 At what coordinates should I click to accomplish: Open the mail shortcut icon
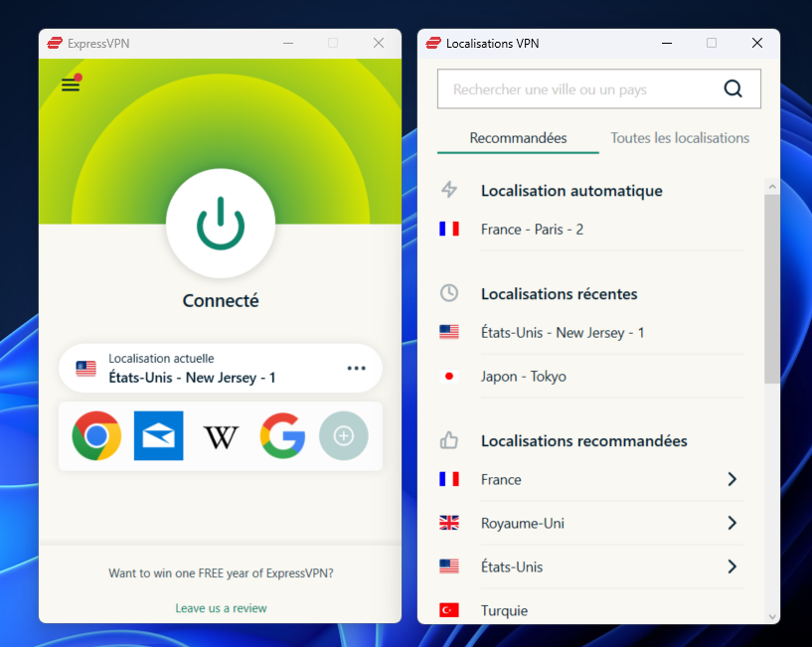click(158, 435)
